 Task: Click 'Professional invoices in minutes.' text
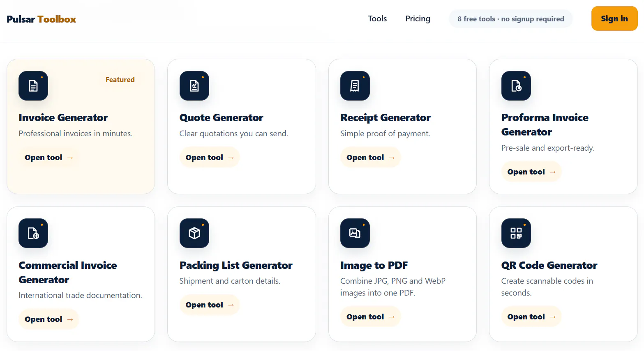click(76, 133)
